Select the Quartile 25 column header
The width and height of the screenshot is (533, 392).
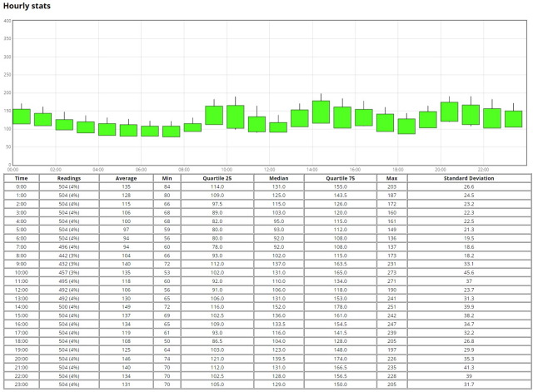[x=217, y=178]
